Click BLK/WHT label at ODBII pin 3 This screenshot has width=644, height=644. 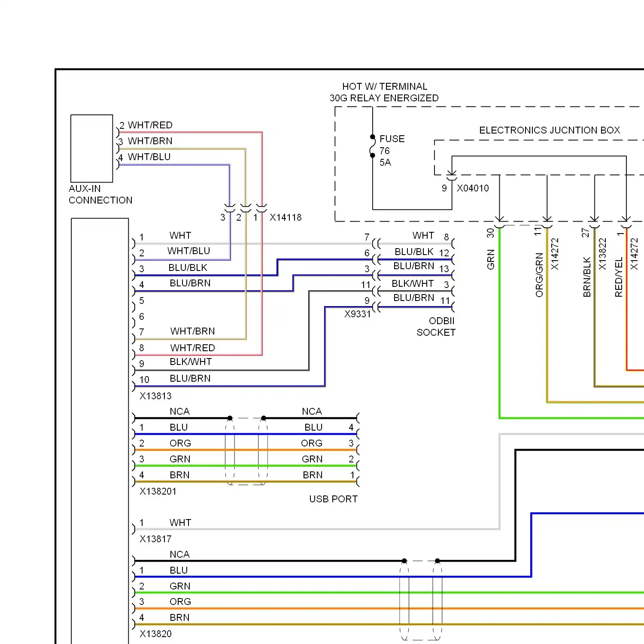(413, 283)
